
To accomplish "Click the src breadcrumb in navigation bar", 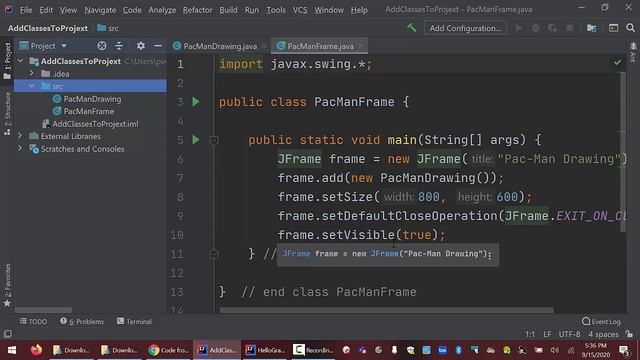I will (108, 28).
